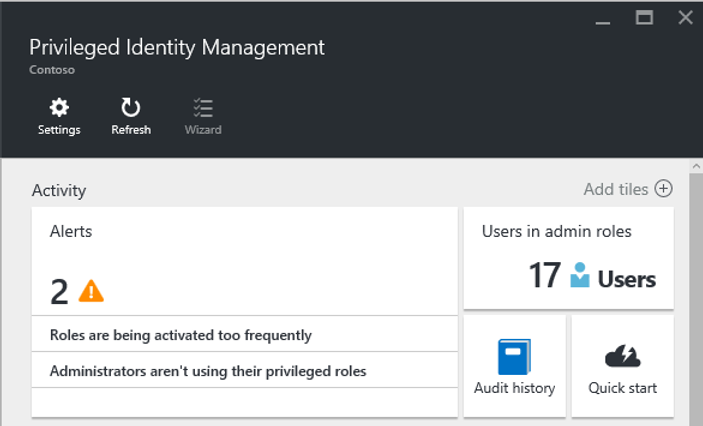Click the orange alert warning triangle
Image resolution: width=703 pixels, height=426 pixels.
click(91, 291)
